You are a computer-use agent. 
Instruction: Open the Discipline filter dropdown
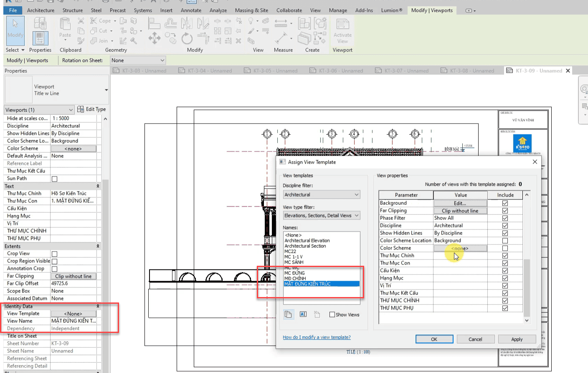pyautogui.click(x=321, y=195)
